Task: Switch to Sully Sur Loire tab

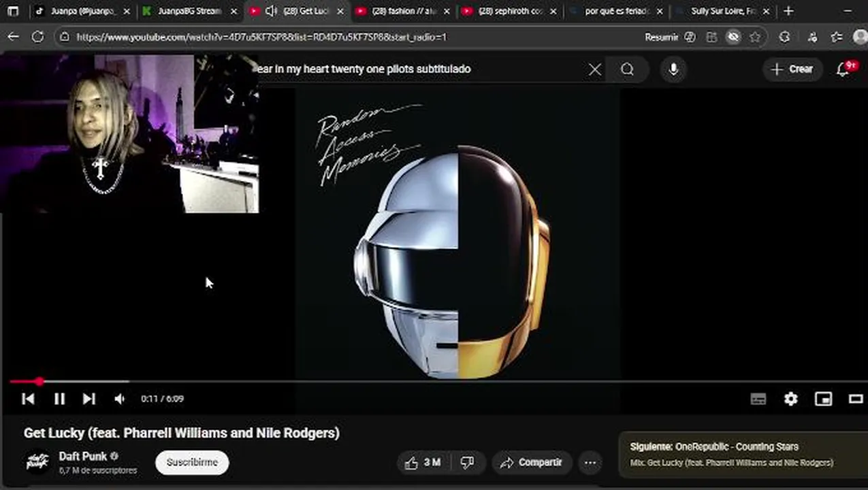Action: pyautogui.click(x=722, y=11)
